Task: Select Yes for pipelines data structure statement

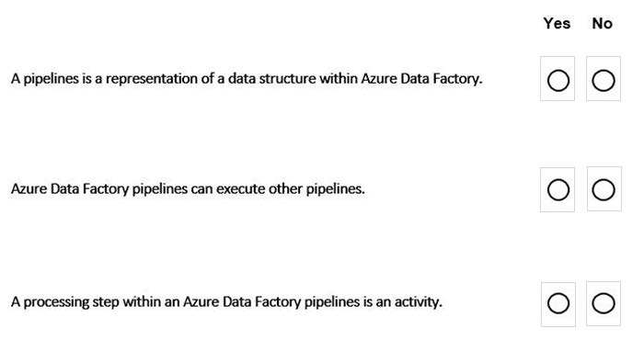Action: click(x=558, y=80)
